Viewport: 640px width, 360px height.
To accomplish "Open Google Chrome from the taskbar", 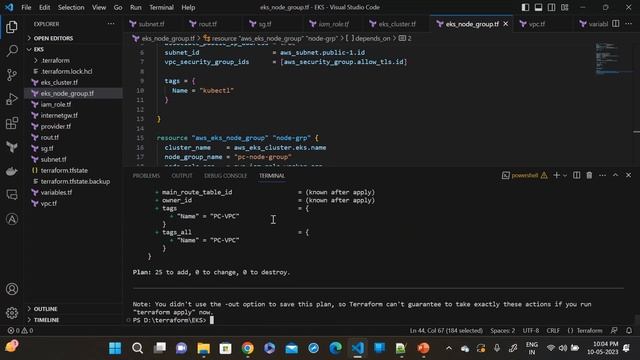I will pos(247,348).
